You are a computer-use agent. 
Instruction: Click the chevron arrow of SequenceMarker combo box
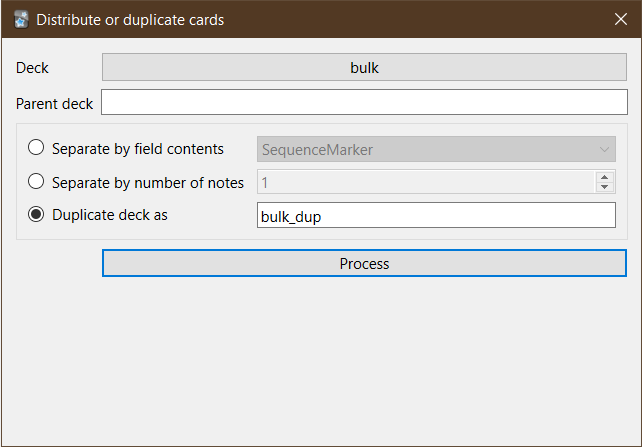click(604, 150)
